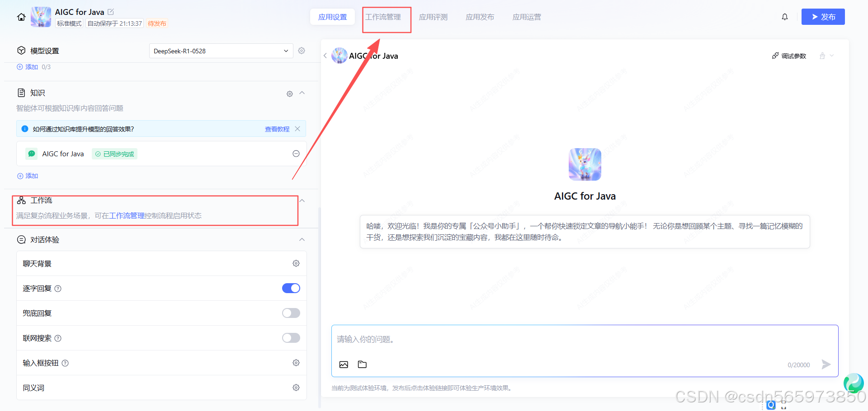Open the 调试参数 debug parameters panel
The image size is (868, 411).
point(789,56)
